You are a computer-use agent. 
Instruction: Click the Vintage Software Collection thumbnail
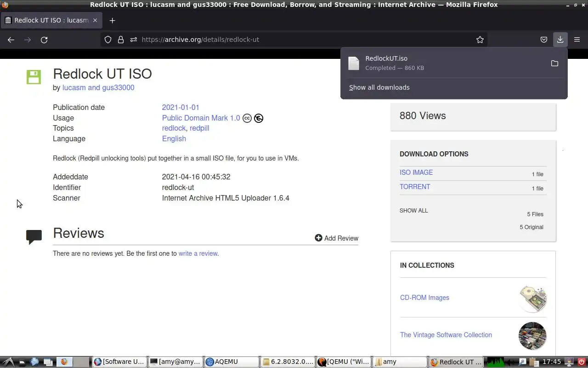(532, 336)
